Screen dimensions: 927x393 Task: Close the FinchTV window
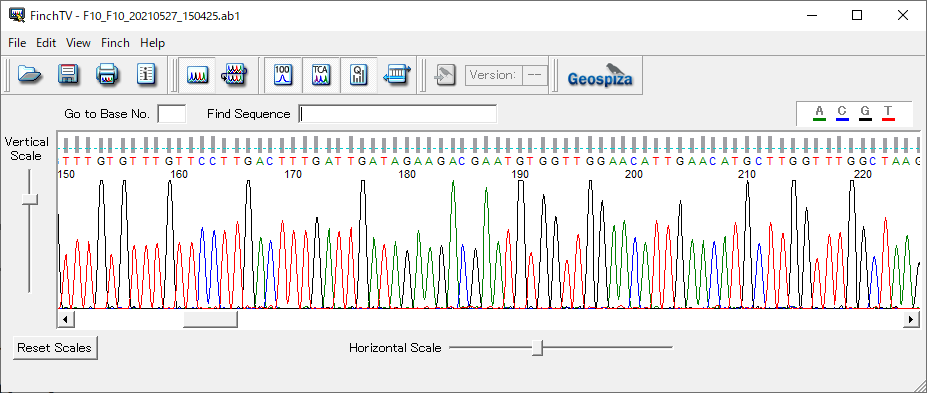tap(902, 15)
